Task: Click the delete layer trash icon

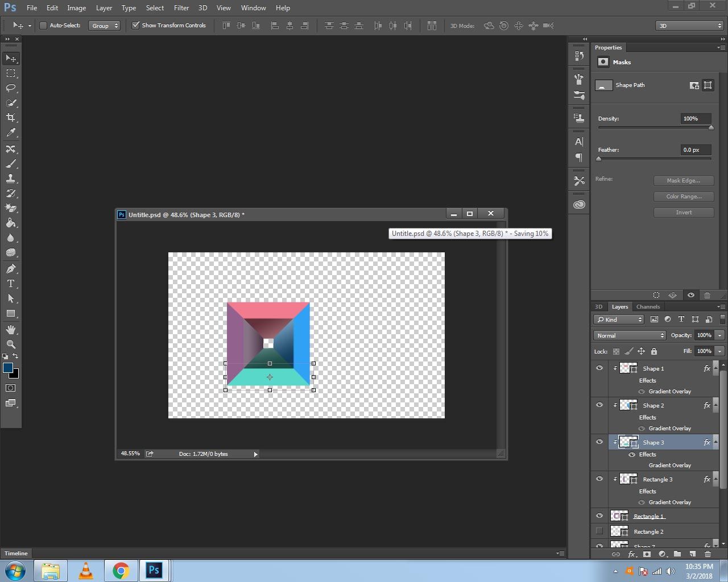Action: pyautogui.click(x=708, y=554)
